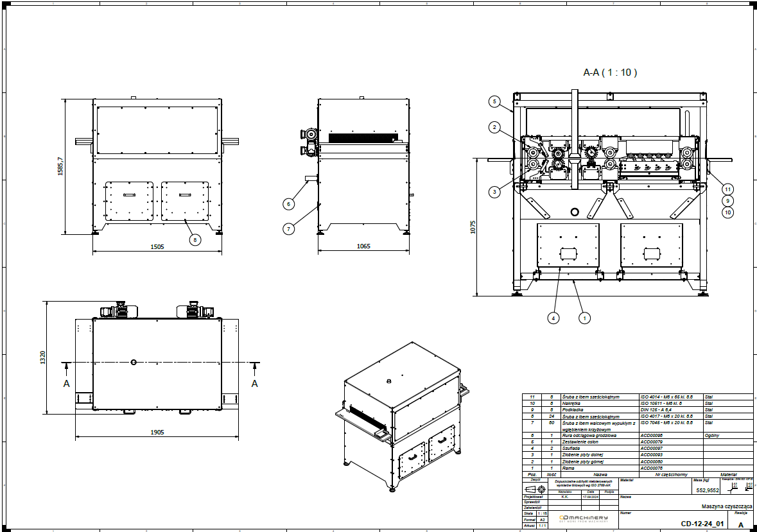
Task: Click the Zatwierdził label
Action: coord(532,508)
